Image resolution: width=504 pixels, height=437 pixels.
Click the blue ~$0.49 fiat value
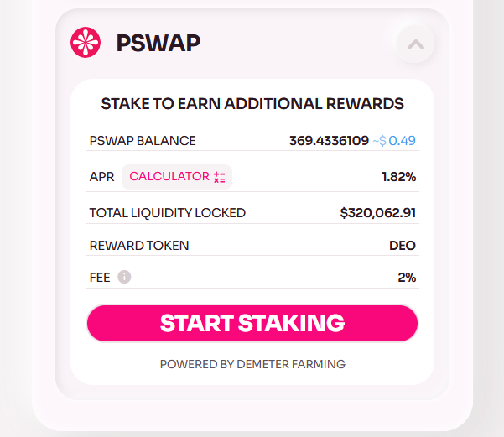(x=394, y=141)
